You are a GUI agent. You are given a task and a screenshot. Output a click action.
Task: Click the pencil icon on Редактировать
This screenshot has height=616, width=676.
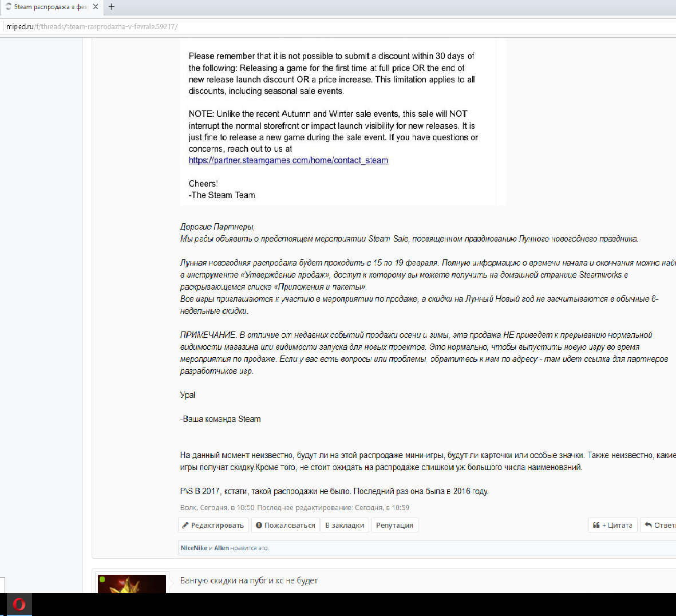[185, 525]
